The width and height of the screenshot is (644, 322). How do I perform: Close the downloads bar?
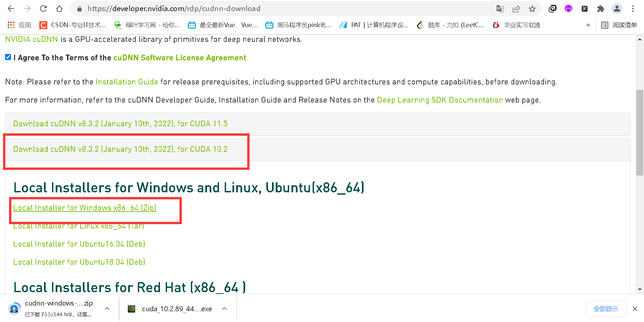pyautogui.click(x=635, y=309)
